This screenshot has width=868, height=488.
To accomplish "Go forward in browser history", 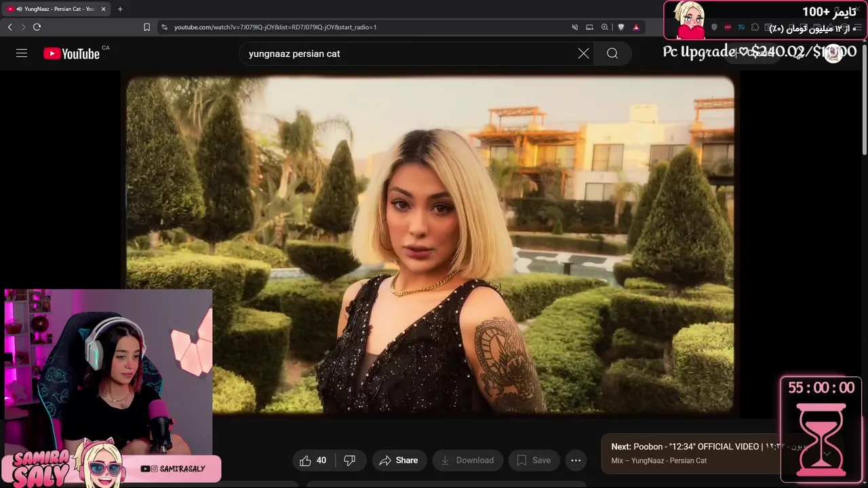I will tap(23, 27).
